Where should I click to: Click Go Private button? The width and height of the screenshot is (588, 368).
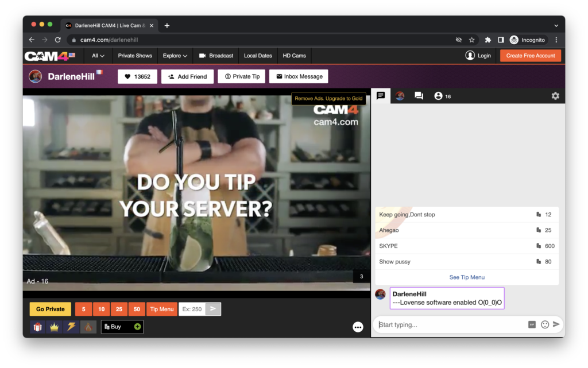(51, 309)
